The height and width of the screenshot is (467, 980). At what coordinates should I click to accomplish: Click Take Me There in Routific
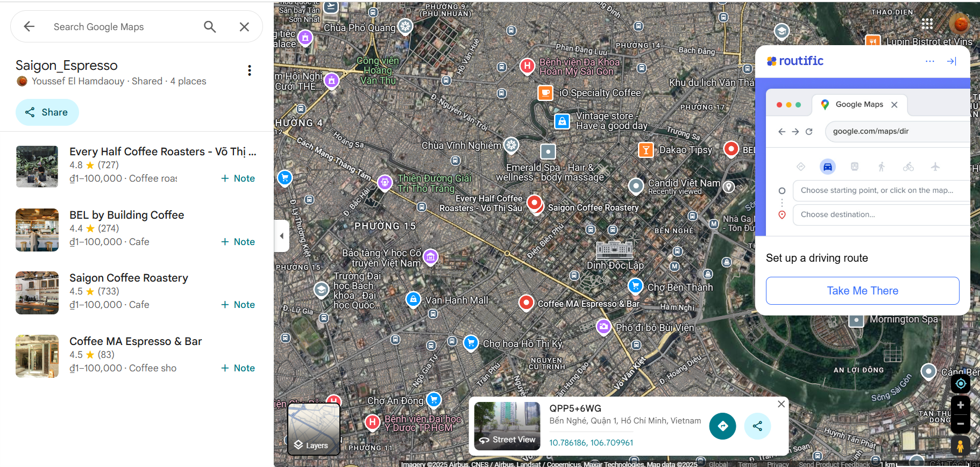point(862,291)
